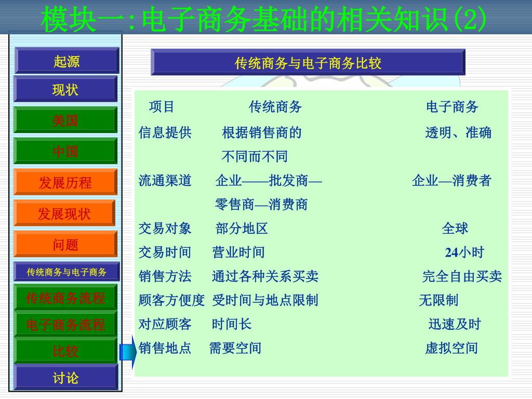Click the 交易时间 row label
The height and width of the screenshot is (399, 532).
click(165, 252)
